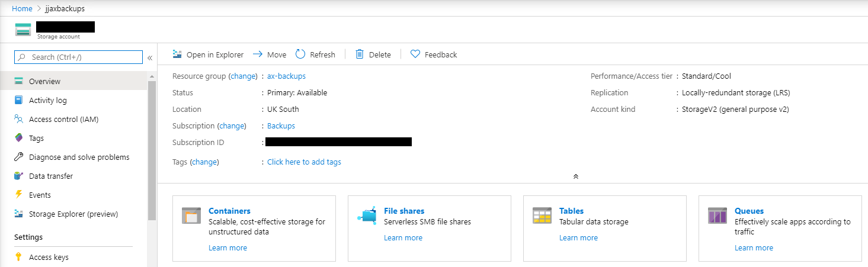Click the Open in Explorer icon
Image resolution: width=868 pixels, height=267 pixels.
pos(177,54)
